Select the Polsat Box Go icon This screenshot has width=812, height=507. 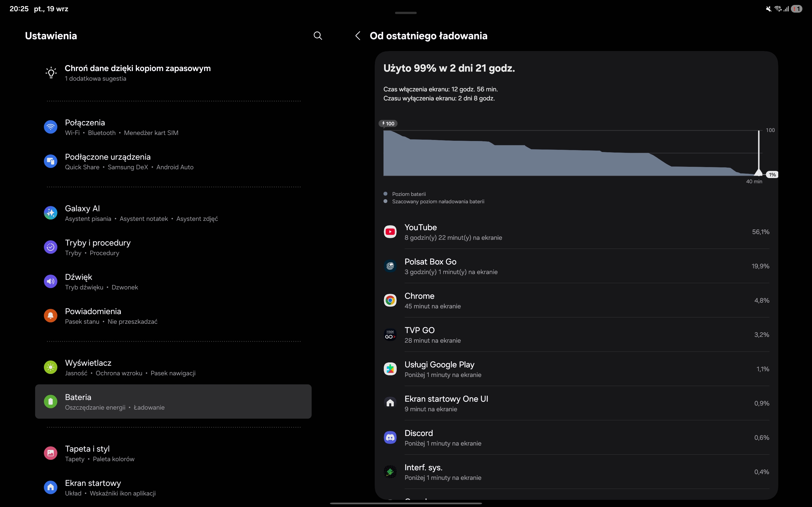point(390,266)
